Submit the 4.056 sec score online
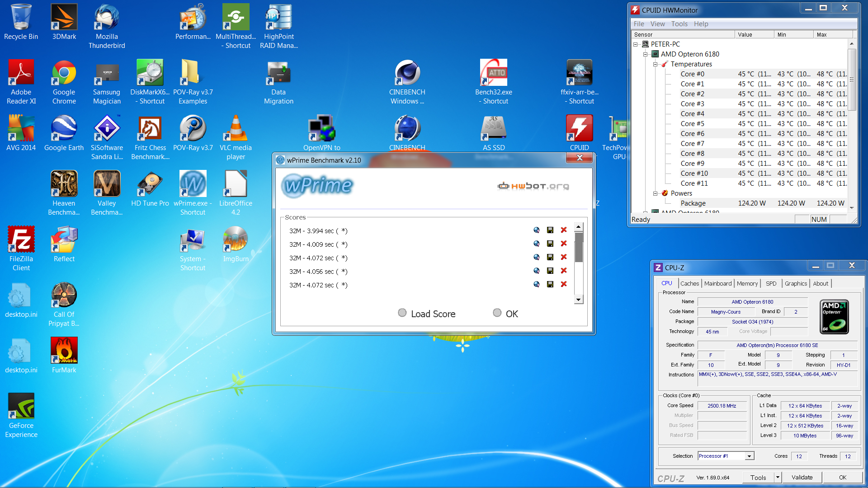Screen dimensions: 868x488 (537, 271)
